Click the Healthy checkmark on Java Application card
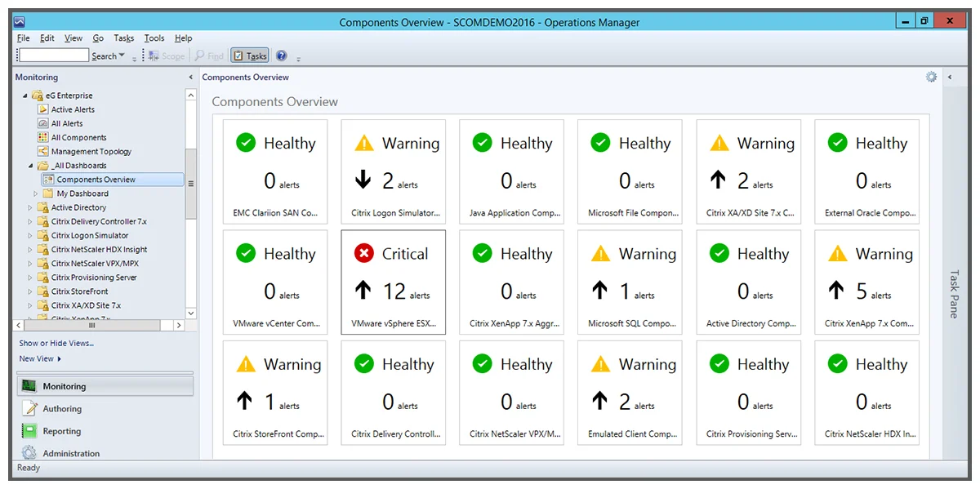 [483, 143]
